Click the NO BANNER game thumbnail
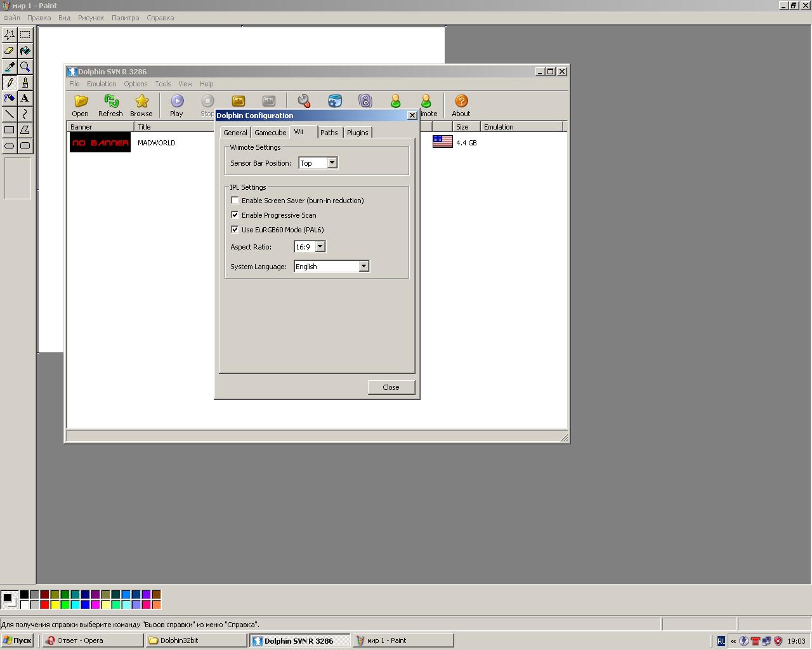812x650 pixels. click(100, 143)
